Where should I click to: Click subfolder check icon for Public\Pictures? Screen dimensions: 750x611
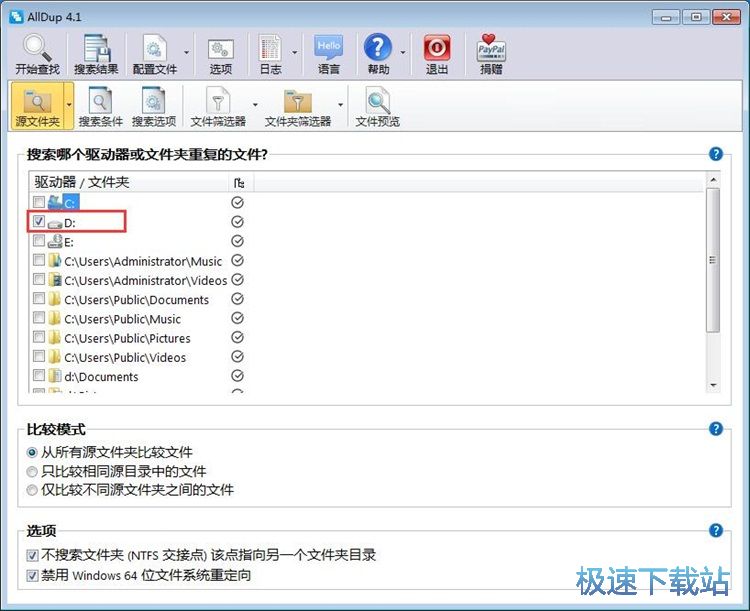tap(237, 337)
